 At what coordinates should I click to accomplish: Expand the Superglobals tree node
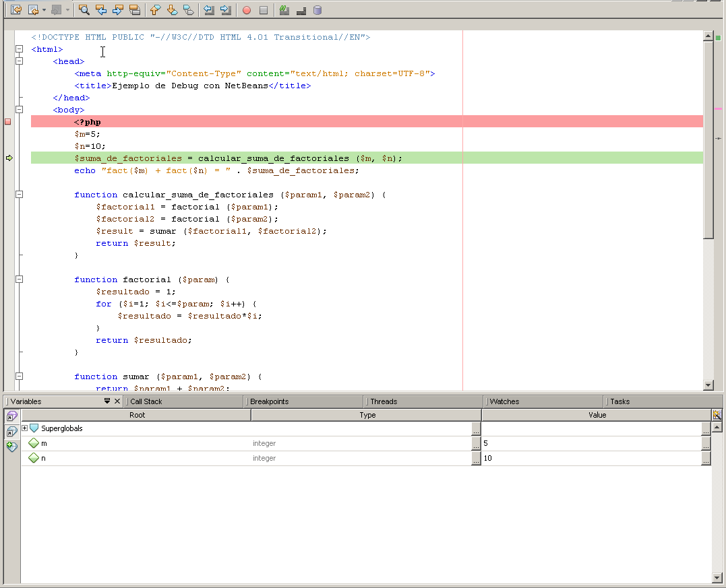pos(25,428)
